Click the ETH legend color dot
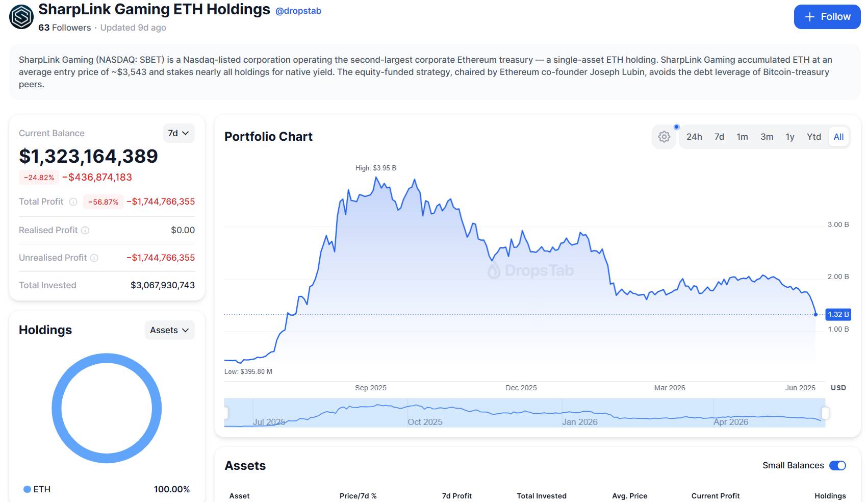This screenshot has height=502, width=868. 28,489
